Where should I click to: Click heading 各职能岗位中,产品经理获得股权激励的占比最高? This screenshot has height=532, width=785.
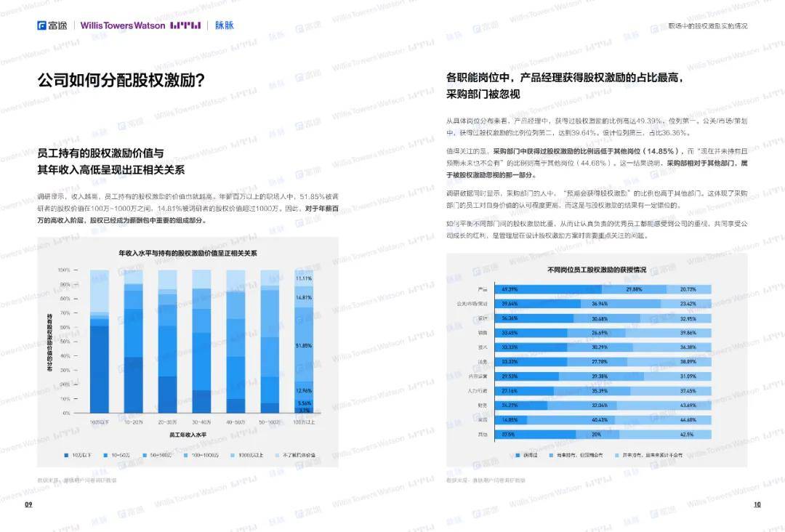click(565, 78)
